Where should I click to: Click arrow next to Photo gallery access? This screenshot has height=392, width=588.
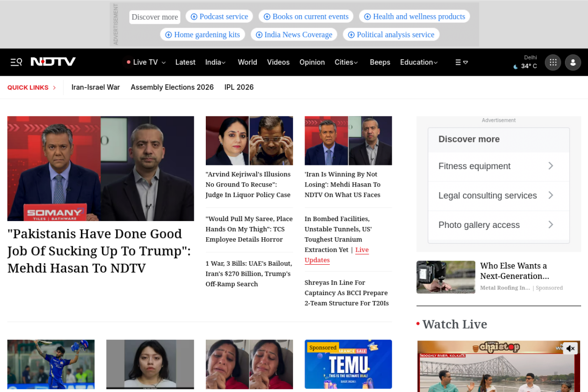[550, 225]
